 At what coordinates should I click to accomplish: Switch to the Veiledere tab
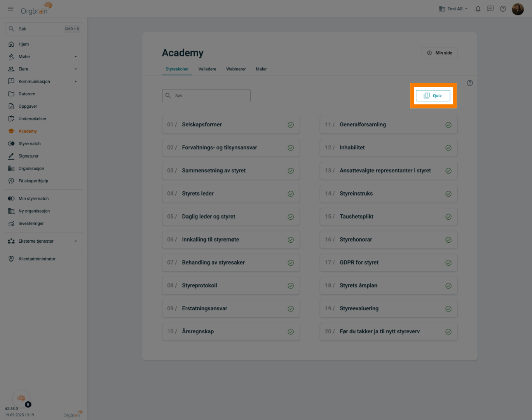click(207, 69)
